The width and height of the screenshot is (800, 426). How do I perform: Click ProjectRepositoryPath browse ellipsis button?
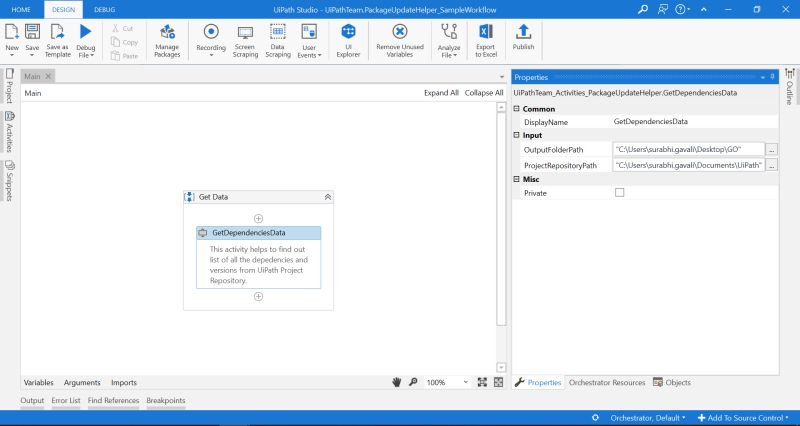(772, 165)
